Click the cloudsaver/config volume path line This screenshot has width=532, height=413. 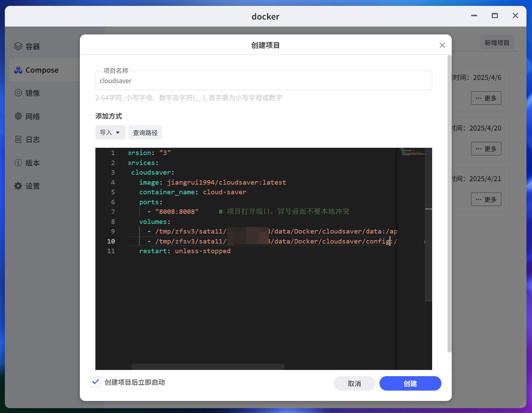tap(272, 241)
